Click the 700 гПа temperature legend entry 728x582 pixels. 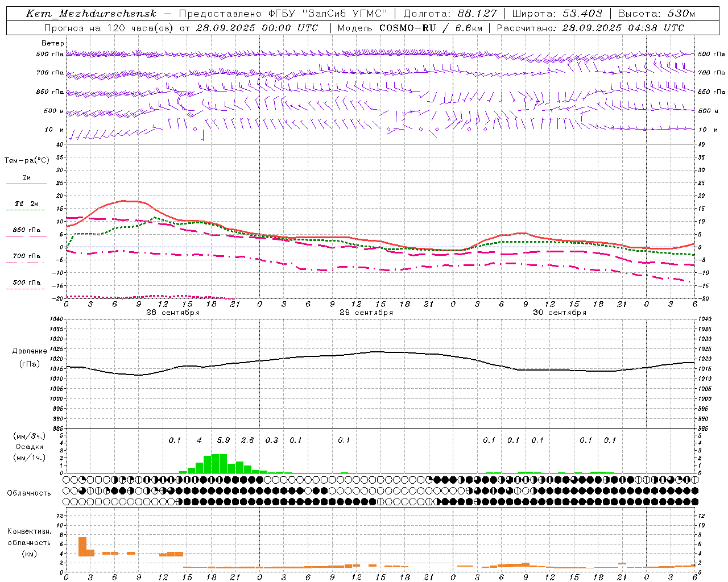(27, 256)
